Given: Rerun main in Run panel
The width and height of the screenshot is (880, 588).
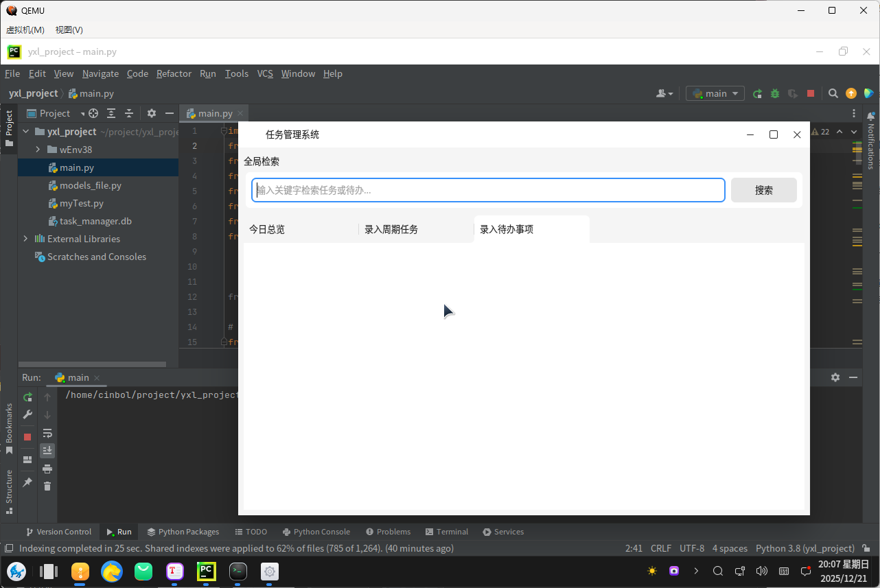Looking at the screenshot, I should 27,397.
